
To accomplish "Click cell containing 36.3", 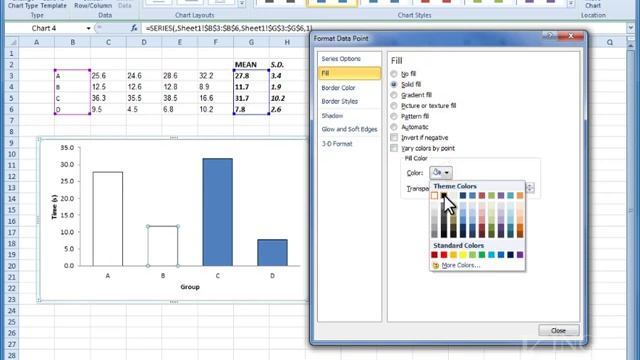I will click(x=108, y=98).
